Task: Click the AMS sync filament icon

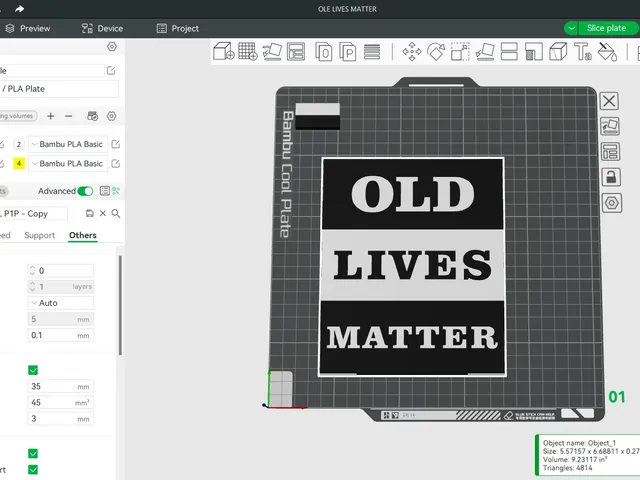Action: pos(93,116)
